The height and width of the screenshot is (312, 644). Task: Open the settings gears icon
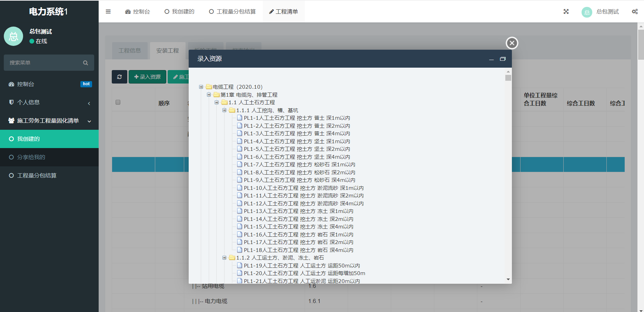(x=635, y=11)
